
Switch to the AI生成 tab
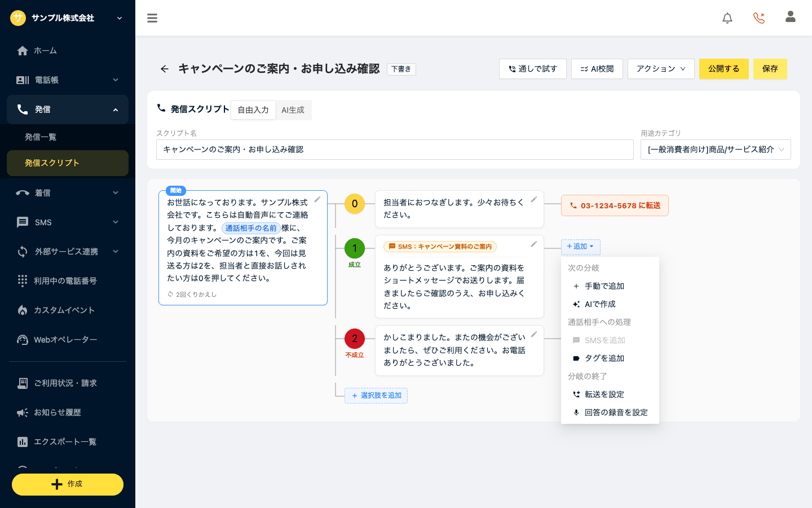(293, 110)
